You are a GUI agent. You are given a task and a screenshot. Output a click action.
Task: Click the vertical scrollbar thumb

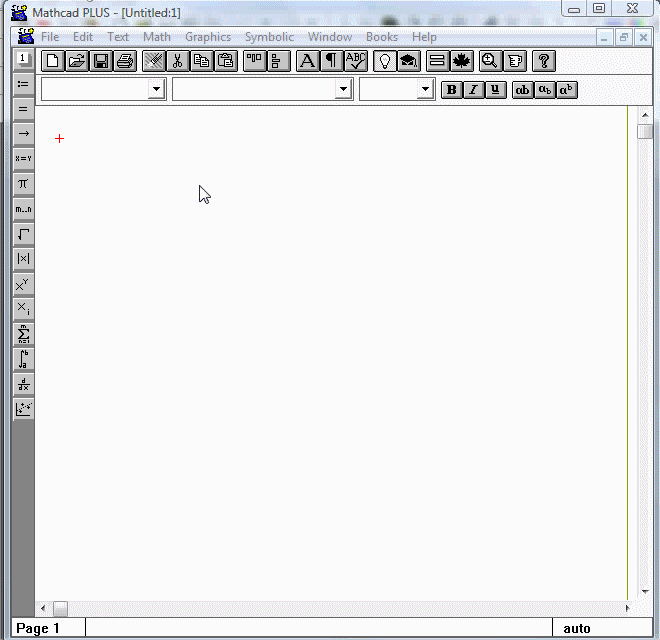645,132
